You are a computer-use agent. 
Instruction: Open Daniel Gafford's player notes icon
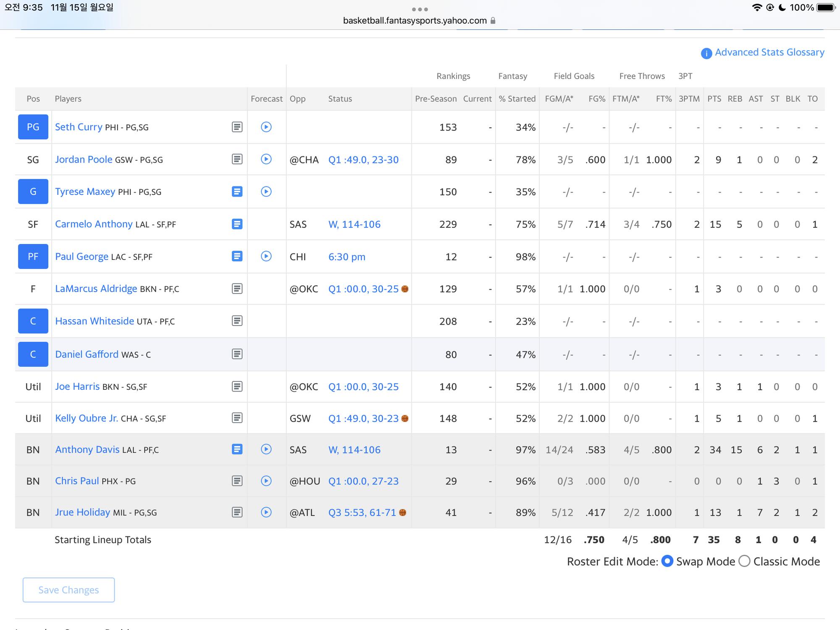pos(237,354)
